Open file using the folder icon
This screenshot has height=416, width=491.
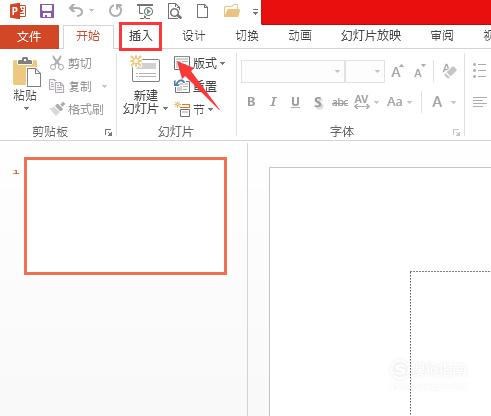click(232, 11)
